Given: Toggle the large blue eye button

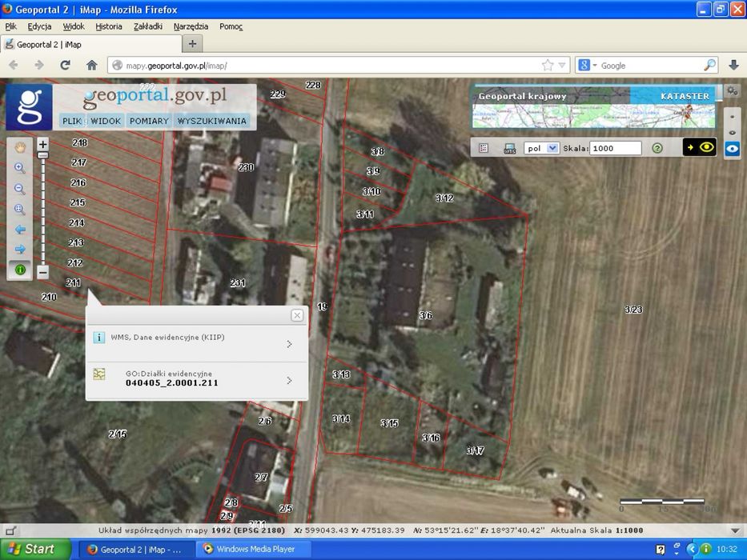Looking at the screenshot, I should click(733, 149).
